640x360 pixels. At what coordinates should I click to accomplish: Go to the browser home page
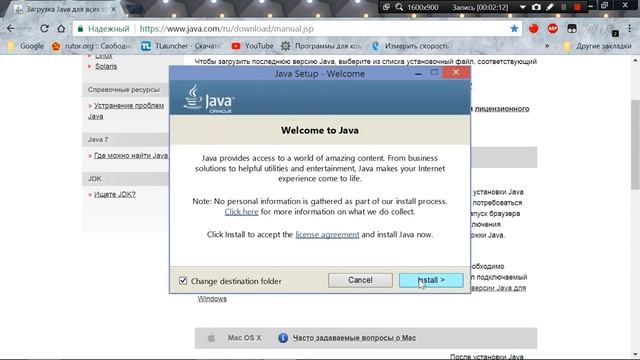(61, 29)
